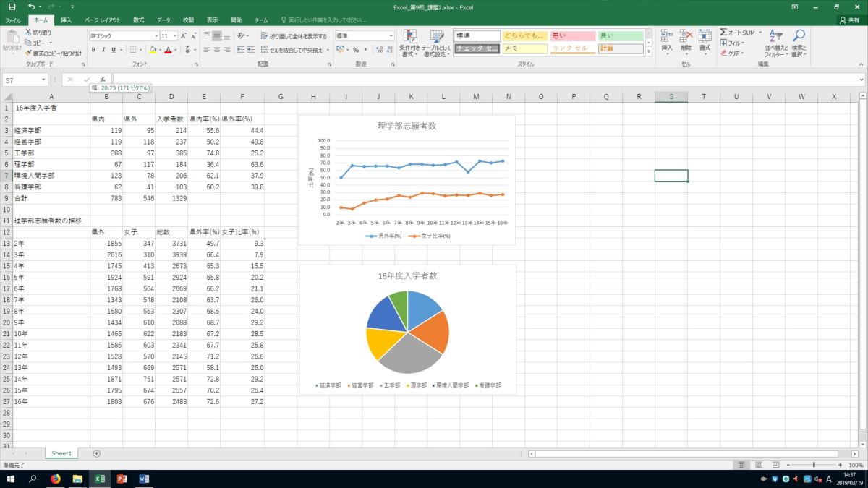
Task: Toggle top vertical alignment
Action: [x=206, y=35]
